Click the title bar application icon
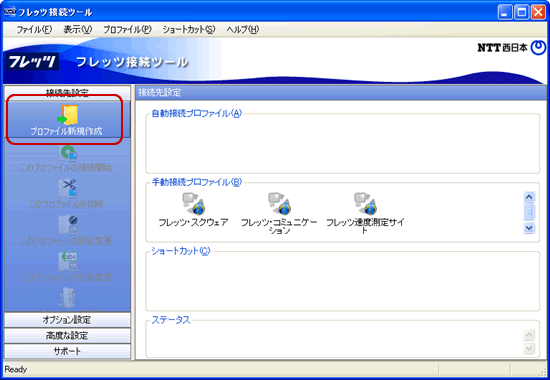The width and height of the screenshot is (550, 380). tap(10, 12)
